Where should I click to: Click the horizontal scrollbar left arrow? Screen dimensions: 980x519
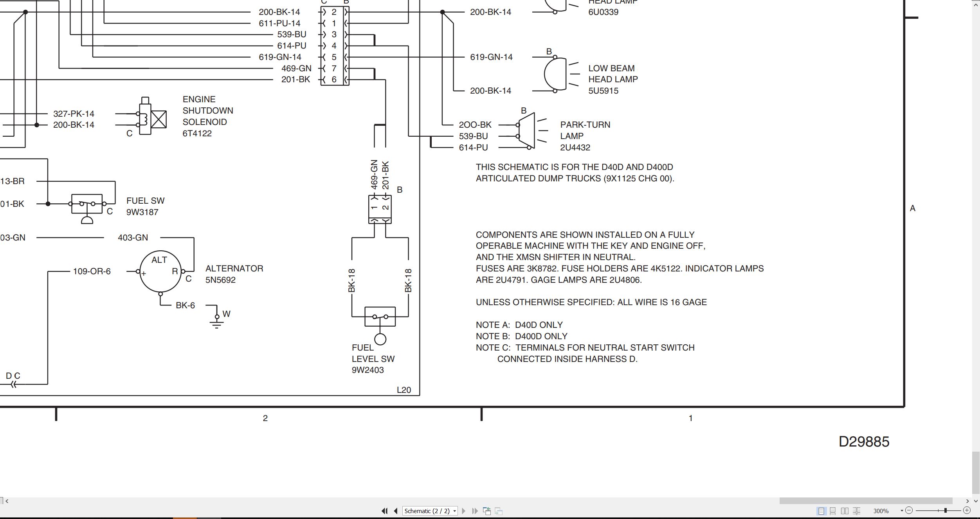point(7,501)
